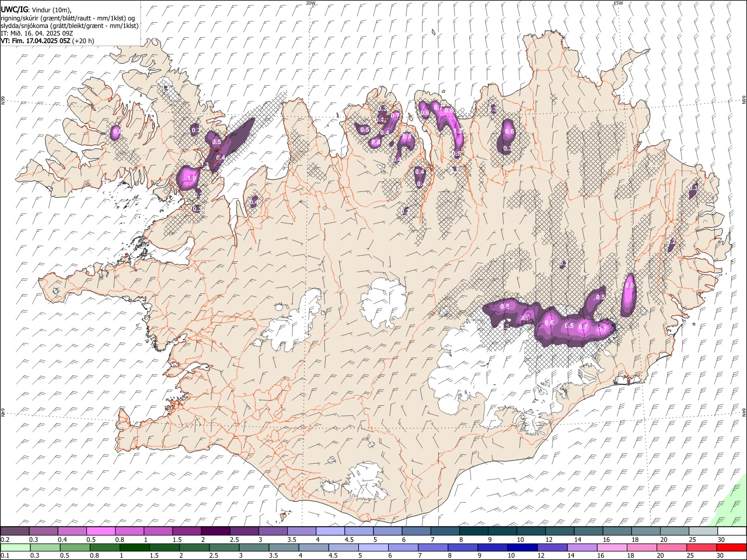Click the UWC/IG title label
This screenshot has width=747, height=560.
[x=14, y=10]
